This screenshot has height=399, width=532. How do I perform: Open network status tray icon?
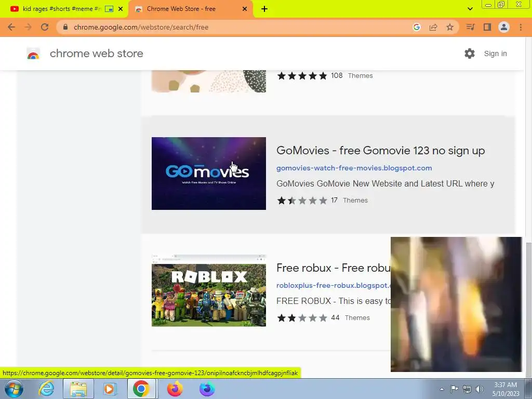pos(467,389)
